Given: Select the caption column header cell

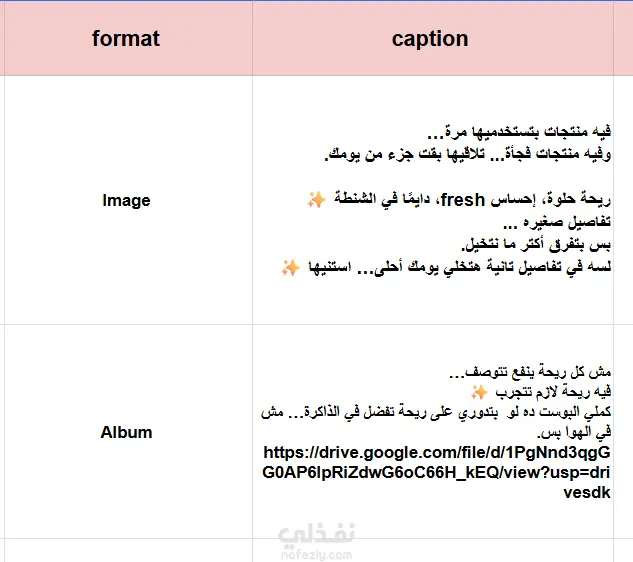Looking at the screenshot, I should click(x=433, y=39).
